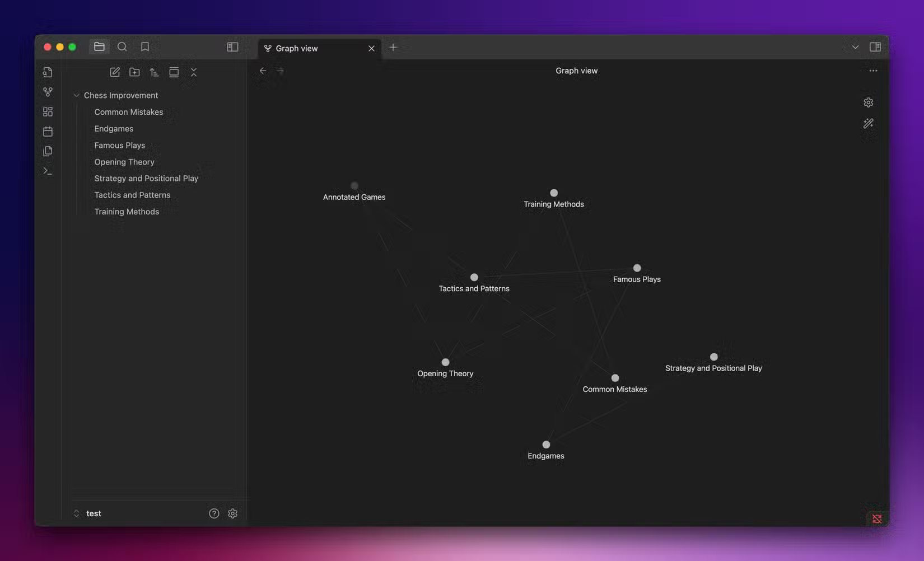Toggle the right sidebar panel
This screenshot has height=561, width=924.
(875, 46)
